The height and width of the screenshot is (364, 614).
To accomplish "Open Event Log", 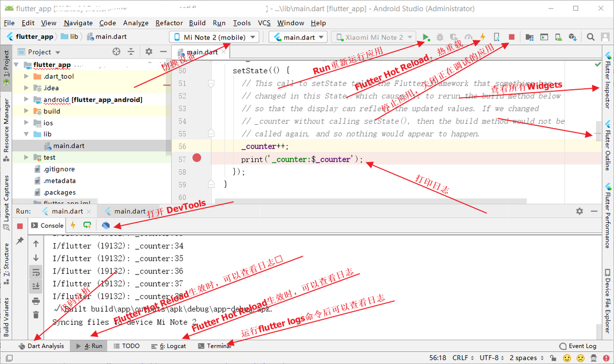I will click(578, 346).
